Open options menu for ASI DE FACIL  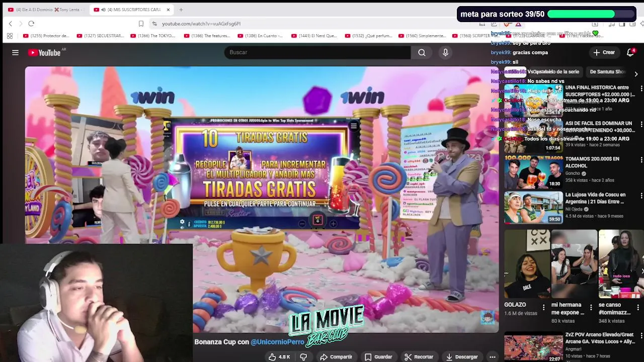tap(641, 124)
